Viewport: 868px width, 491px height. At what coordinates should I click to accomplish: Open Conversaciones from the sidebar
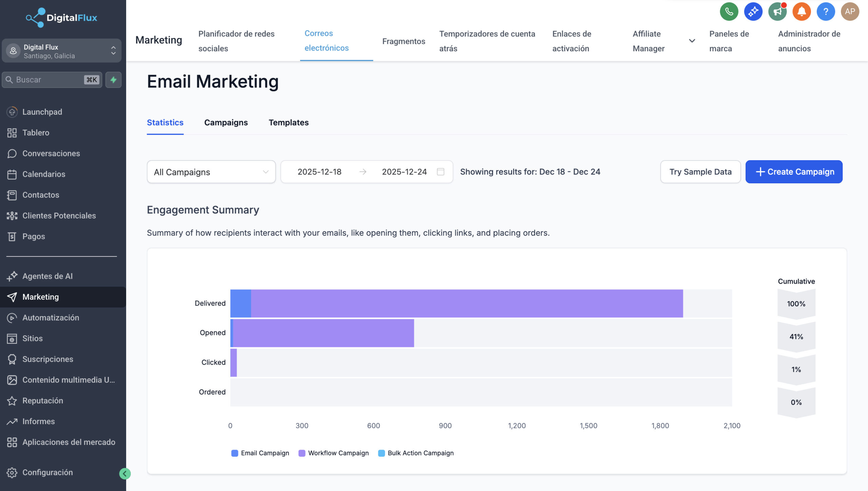[51, 153]
